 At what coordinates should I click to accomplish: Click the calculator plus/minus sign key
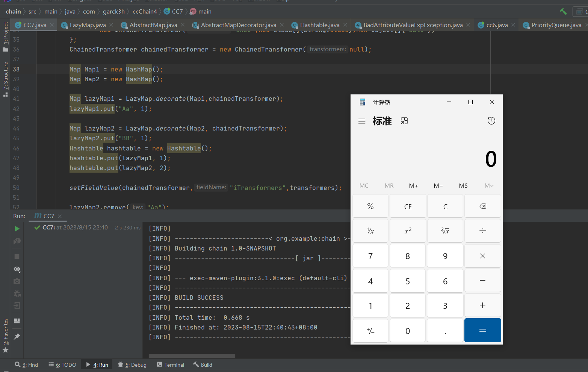(x=370, y=330)
